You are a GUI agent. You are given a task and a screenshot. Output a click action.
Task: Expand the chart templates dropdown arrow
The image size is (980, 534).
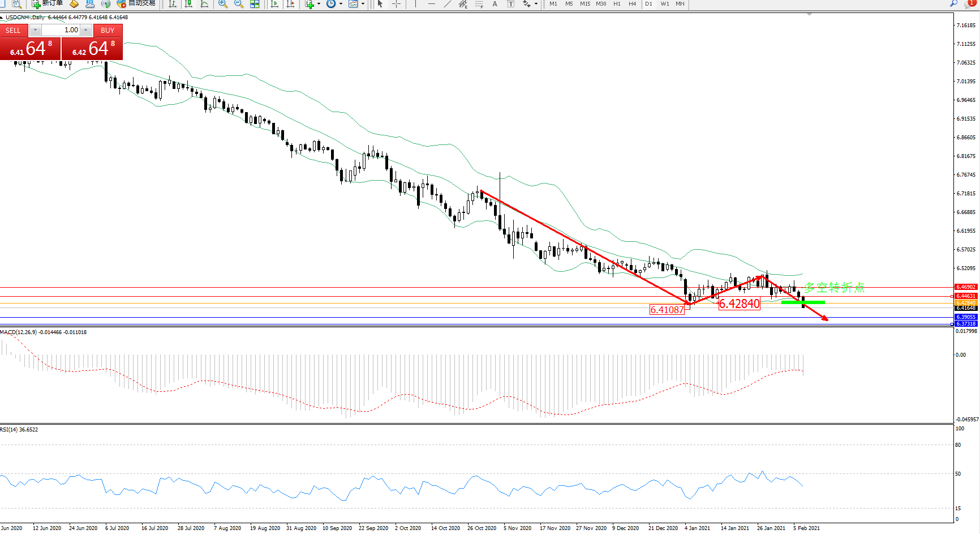click(x=363, y=4)
